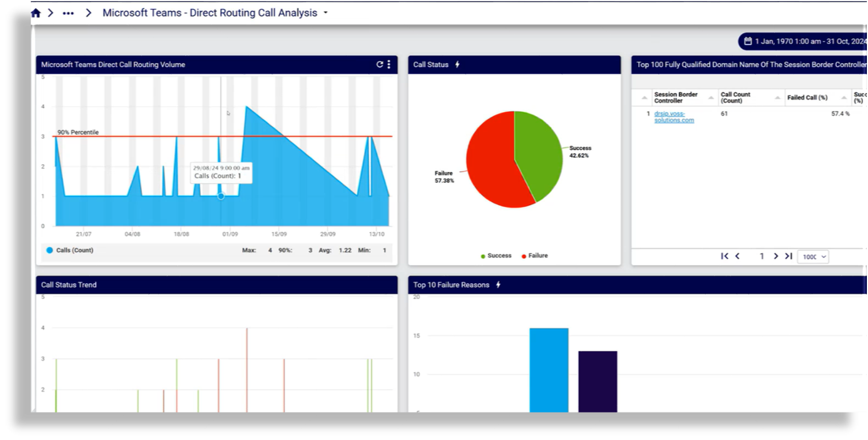The height and width of the screenshot is (440, 868).
Task: Open the date range picker calendar
Action: (748, 41)
